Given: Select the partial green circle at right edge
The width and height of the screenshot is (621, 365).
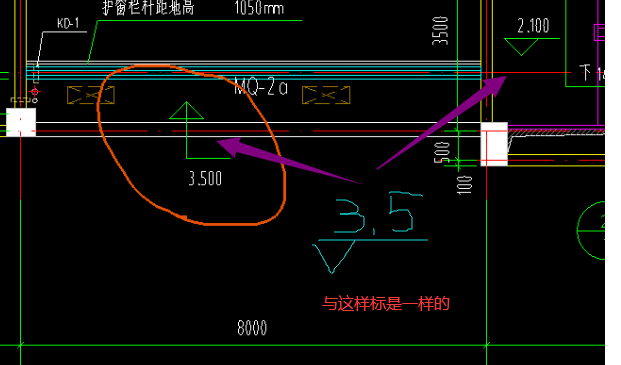Looking at the screenshot, I should click(591, 230).
